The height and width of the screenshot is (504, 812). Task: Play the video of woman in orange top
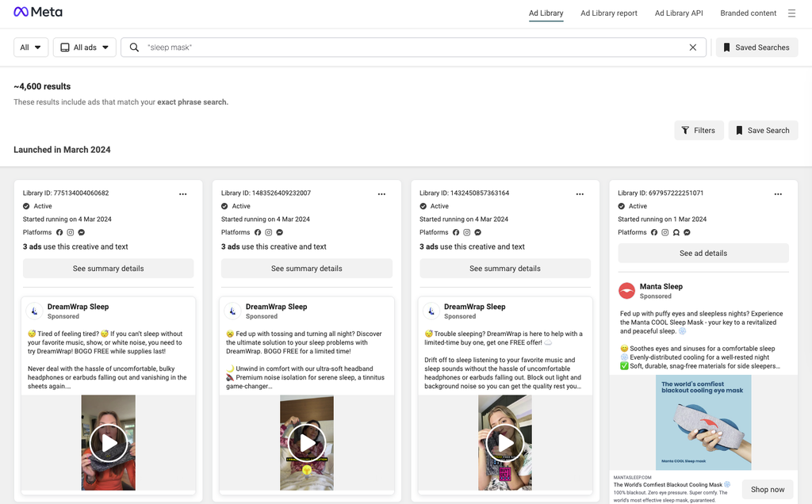(108, 443)
